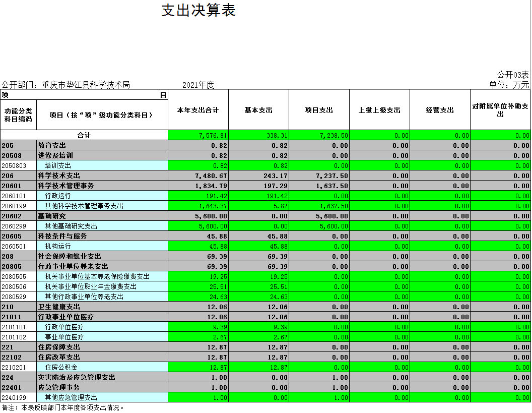Select the cell showing 1,643.37

[198, 206]
